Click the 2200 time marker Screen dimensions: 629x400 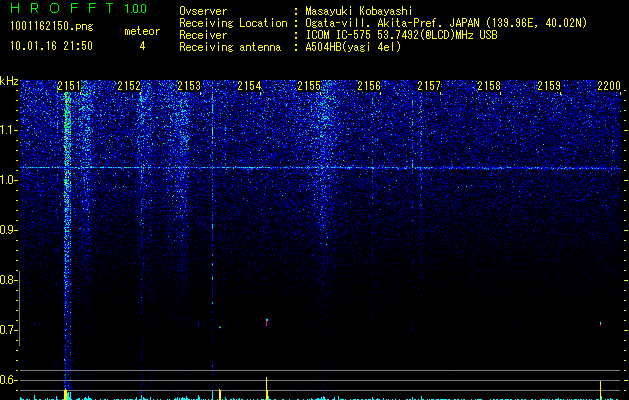(609, 86)
